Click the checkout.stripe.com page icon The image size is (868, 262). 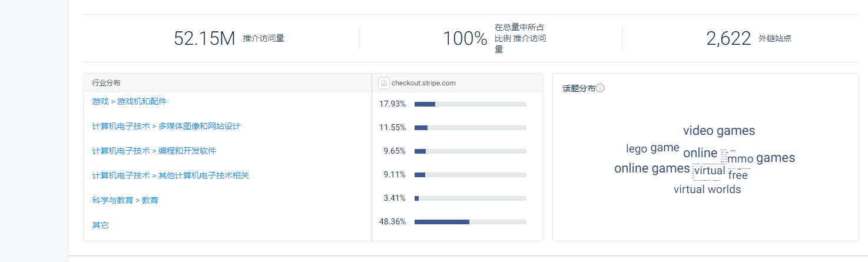pos(383,83)
